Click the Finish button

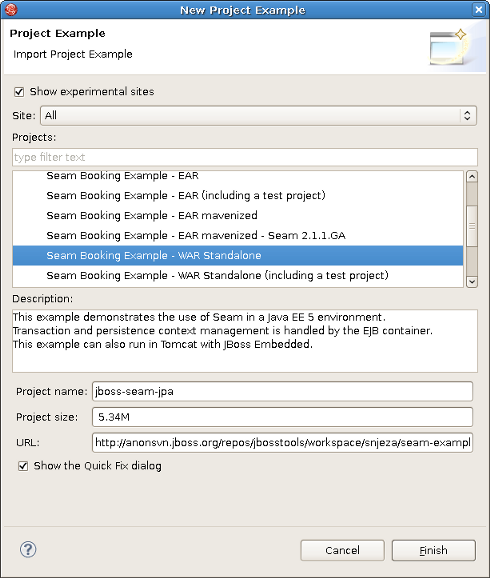(x=434, y=550)
